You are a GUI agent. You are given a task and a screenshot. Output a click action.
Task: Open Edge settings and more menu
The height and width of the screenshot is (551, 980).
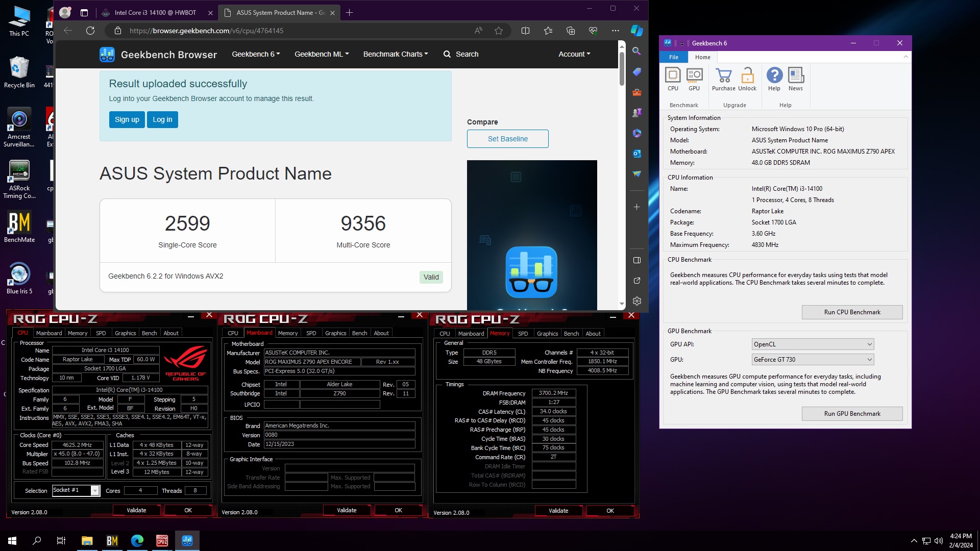616,31
